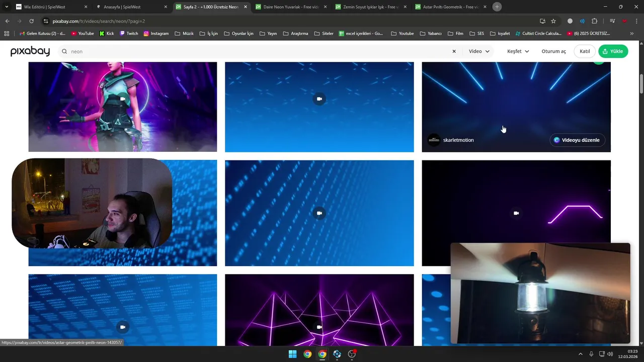644x362 pixels.
Task: Open the kıyafet bookmark folder
Action: point(500,33)
